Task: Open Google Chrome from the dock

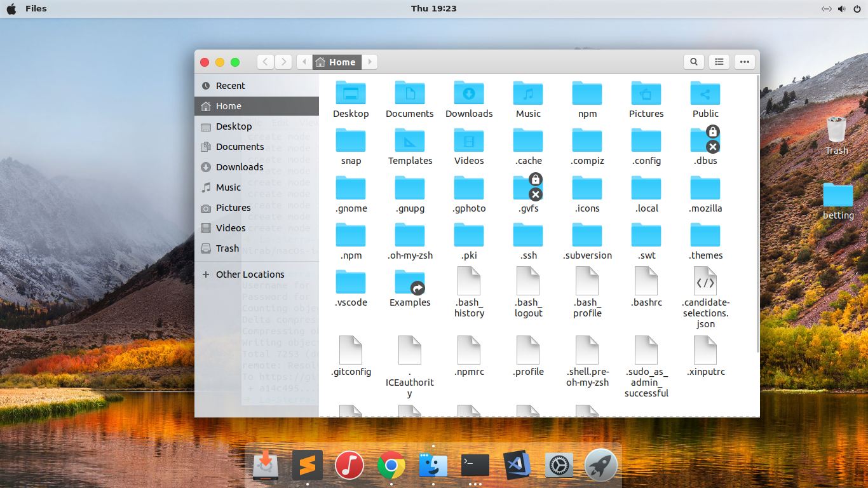Action: (391, 466)
